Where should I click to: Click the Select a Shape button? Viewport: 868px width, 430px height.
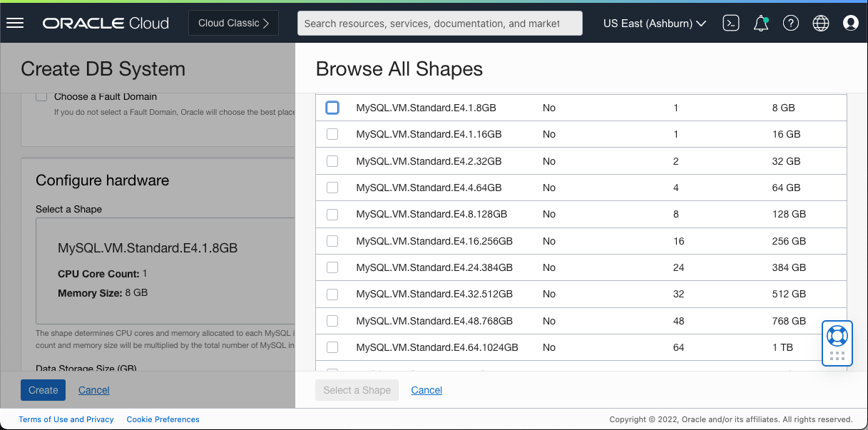pyautogui.click(x=357, y=390)
